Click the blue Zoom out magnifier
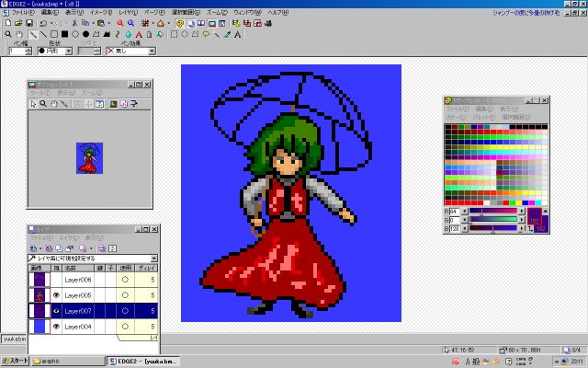Image resolution: width=588 pixels, height=368 pixels. point(130,23)
